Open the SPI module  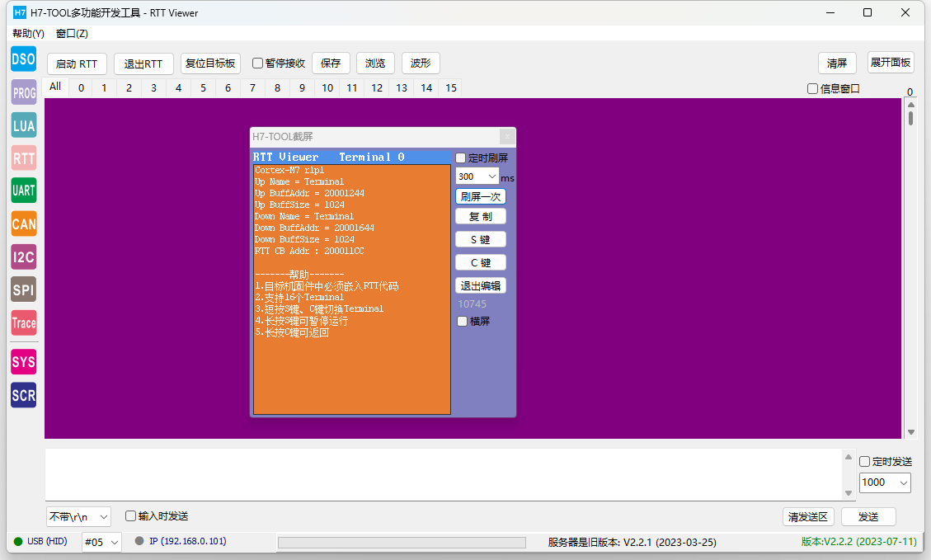tap(24, 289)
